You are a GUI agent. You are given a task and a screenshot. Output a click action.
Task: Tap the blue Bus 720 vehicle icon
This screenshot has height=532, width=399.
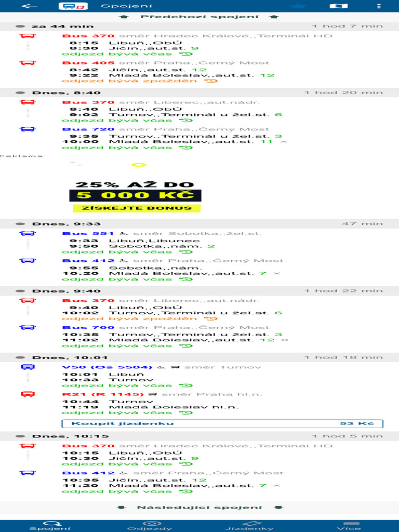pos(28,129)
